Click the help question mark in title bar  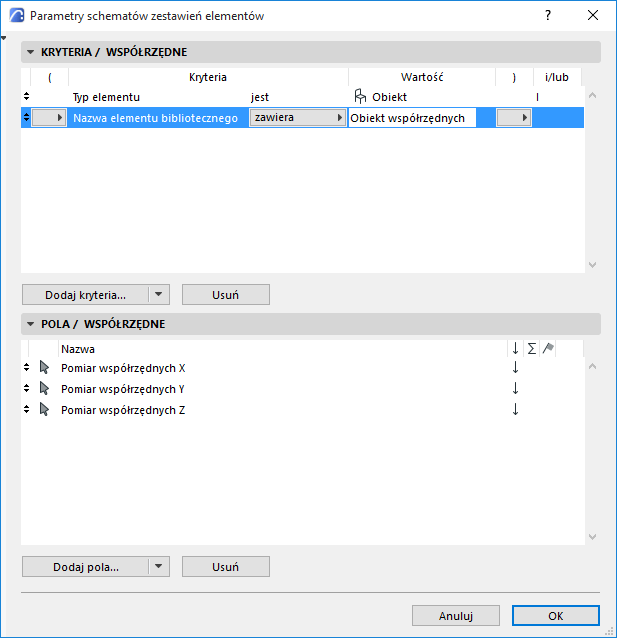[x=548, y=16]
